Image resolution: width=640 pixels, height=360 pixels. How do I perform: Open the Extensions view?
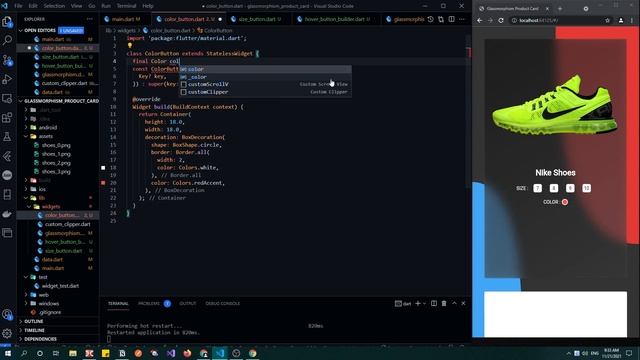point(7,118)
